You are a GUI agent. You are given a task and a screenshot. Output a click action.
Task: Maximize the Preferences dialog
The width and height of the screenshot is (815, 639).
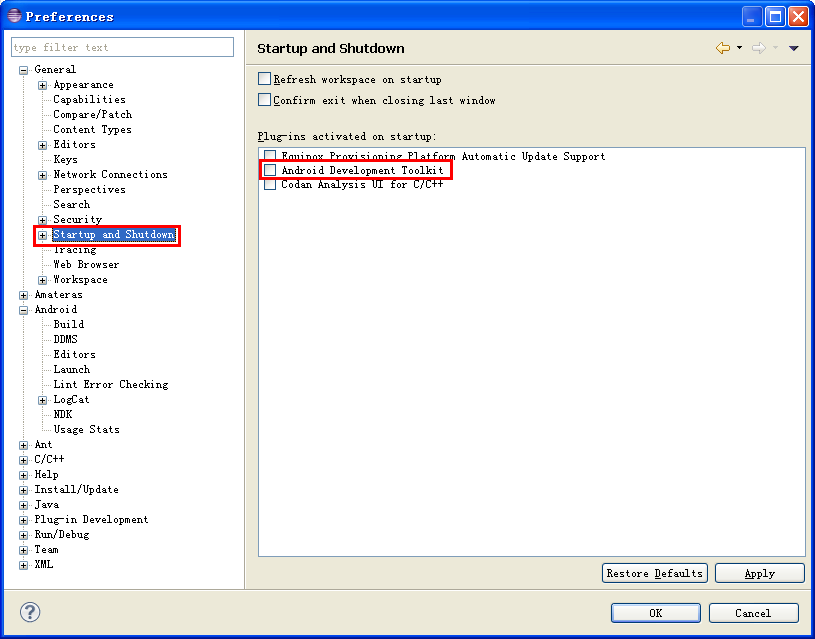coord(775,17)
